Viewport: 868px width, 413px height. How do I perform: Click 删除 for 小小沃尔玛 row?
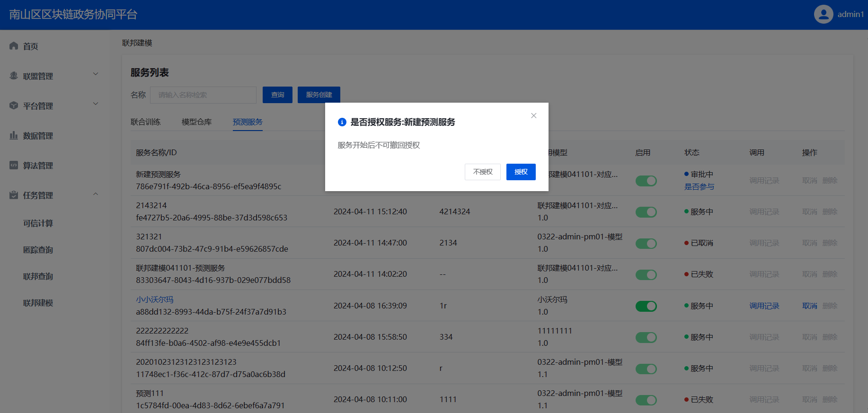[x=830, y=306]
